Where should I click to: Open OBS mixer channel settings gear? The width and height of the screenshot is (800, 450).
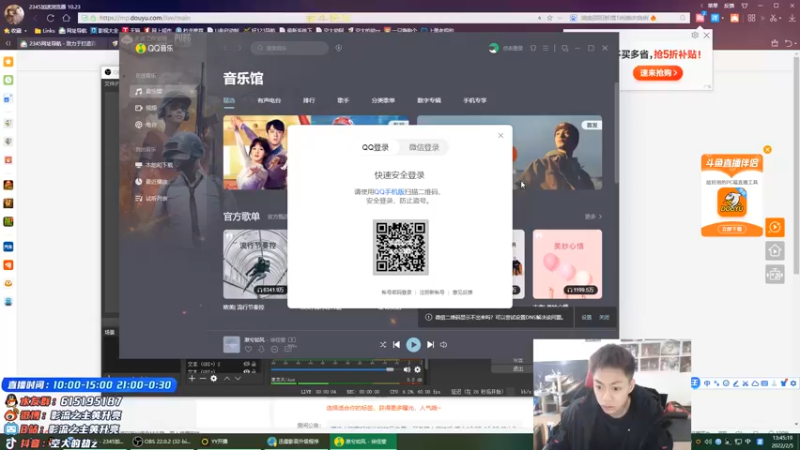click(417, 369)
